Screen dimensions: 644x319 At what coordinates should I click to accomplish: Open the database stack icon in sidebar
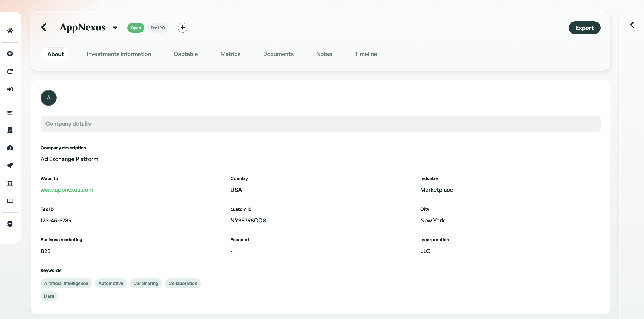coord(10,224)
